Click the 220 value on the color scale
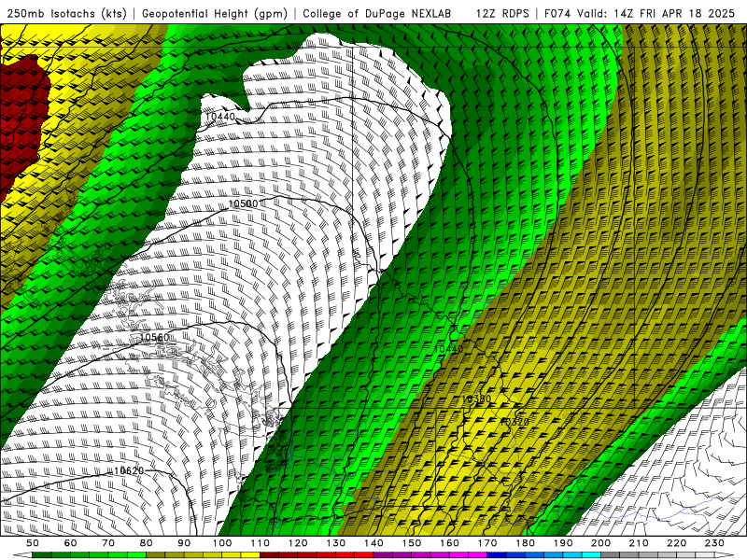The image size is (747, 560). point(677,543)
